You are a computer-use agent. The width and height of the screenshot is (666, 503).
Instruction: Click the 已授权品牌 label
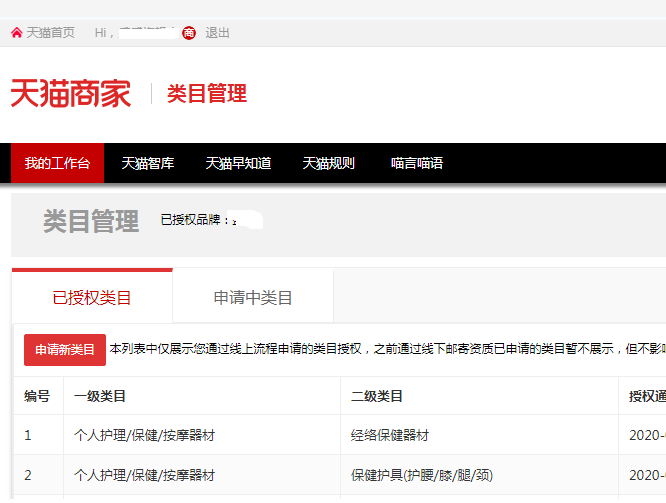click(195, 220)
